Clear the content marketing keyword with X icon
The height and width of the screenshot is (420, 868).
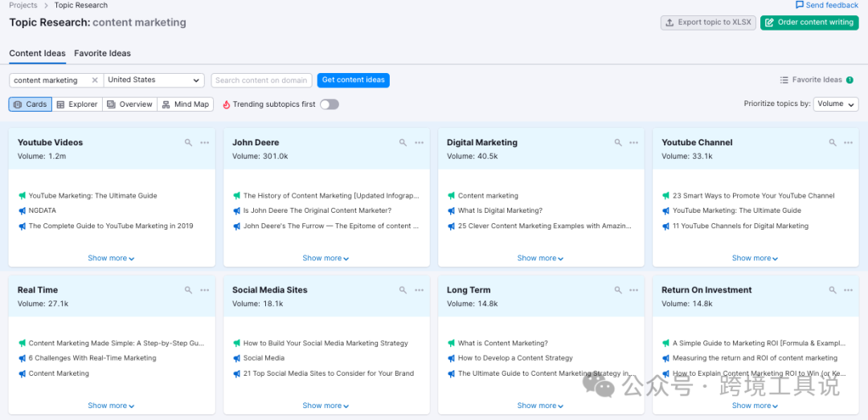coord(95,80)
